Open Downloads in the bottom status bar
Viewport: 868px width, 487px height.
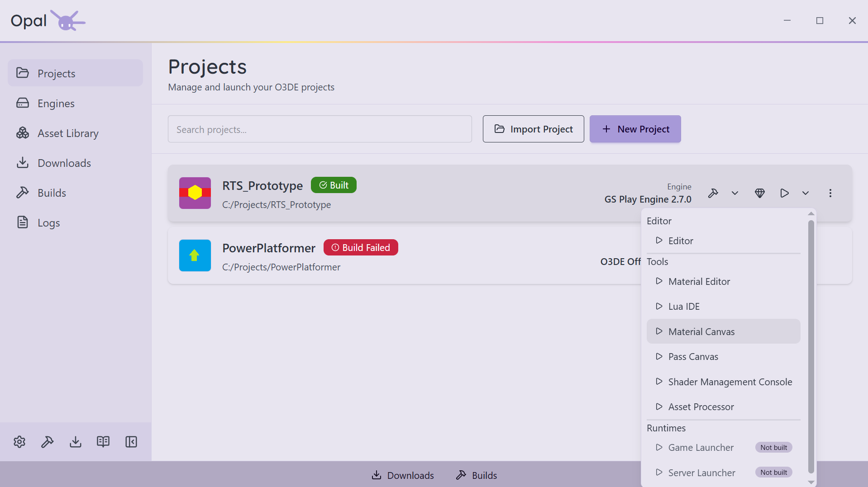403,475
